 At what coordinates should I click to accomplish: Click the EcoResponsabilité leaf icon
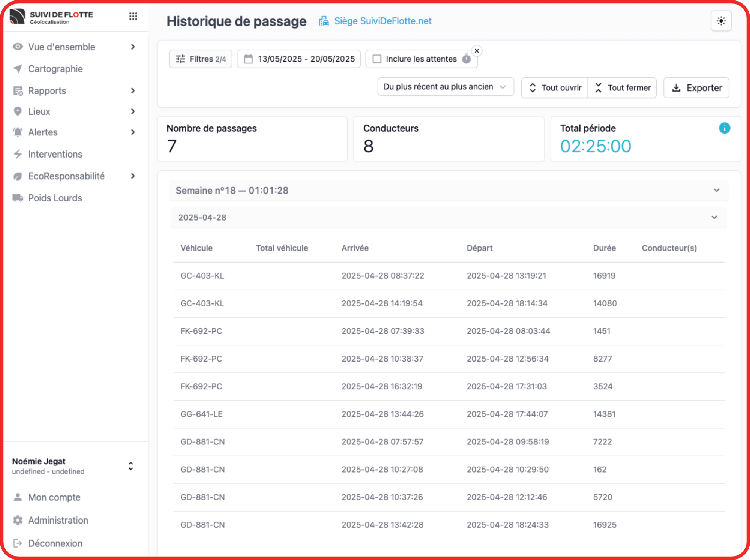18,176
